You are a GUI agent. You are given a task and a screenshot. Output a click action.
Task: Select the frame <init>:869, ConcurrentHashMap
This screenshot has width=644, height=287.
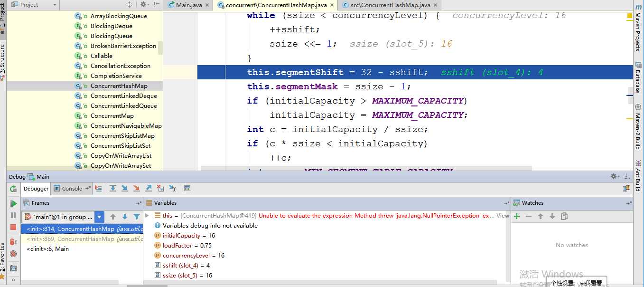click(x=82, y=239)
